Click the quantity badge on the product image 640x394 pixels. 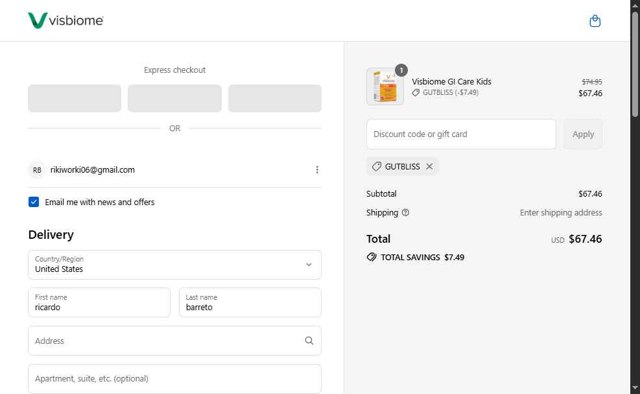point(401,70)
